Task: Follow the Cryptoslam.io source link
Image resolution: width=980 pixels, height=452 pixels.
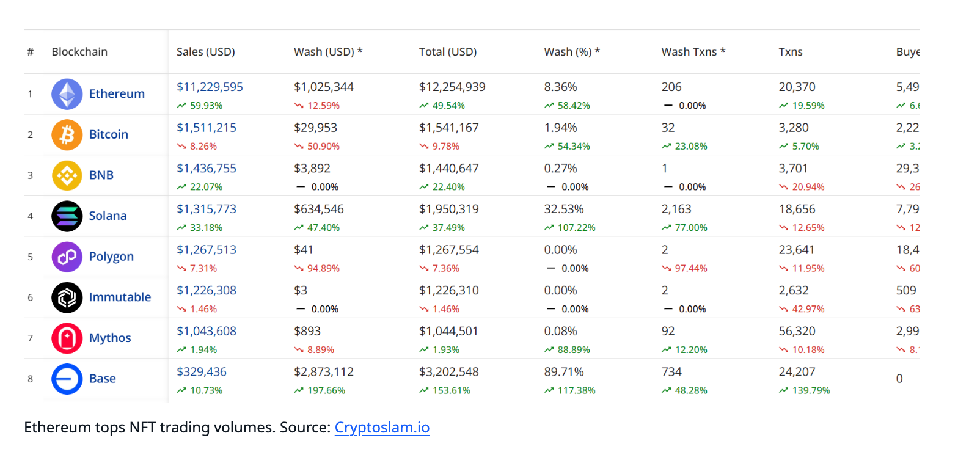Action: 382,427
